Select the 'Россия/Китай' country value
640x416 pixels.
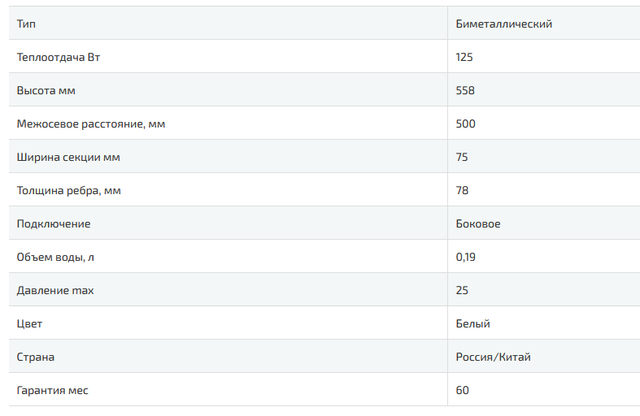[495, 357]
